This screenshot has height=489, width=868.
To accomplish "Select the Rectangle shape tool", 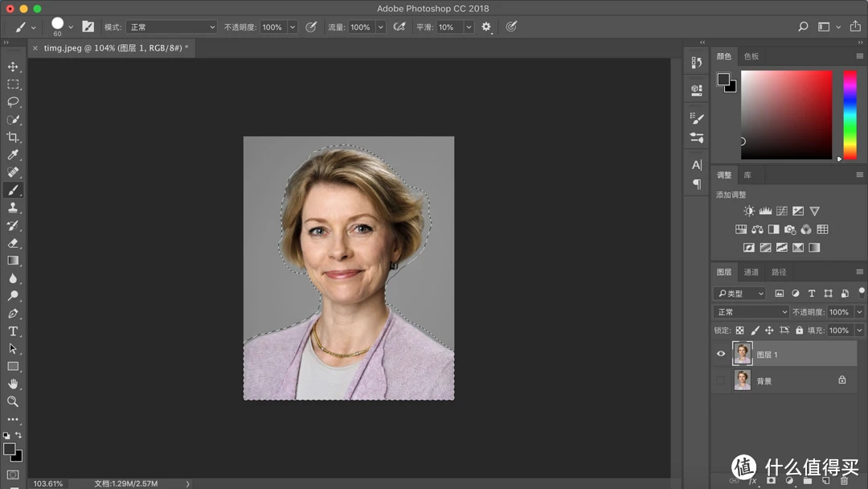I will click(x=13, y=366).
